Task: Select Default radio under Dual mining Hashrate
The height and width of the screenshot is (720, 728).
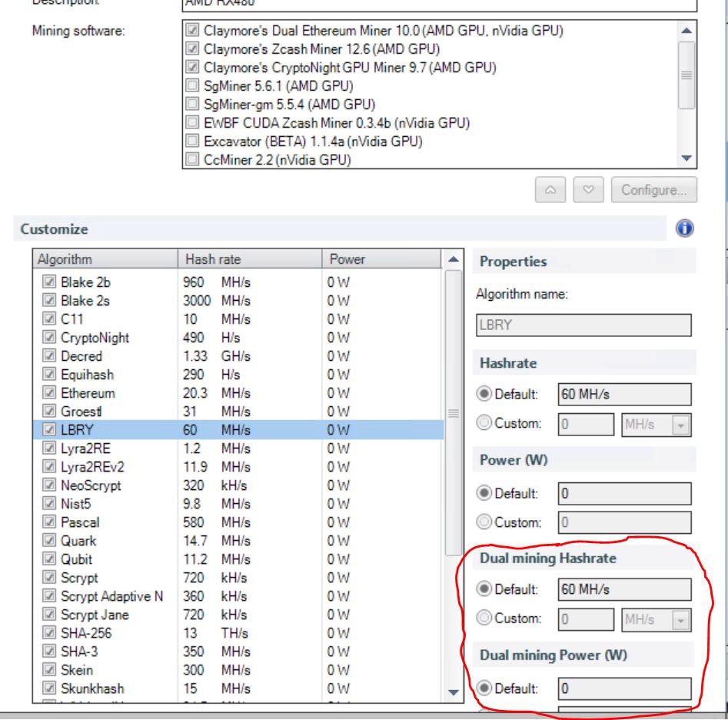Action: [484, 589]
